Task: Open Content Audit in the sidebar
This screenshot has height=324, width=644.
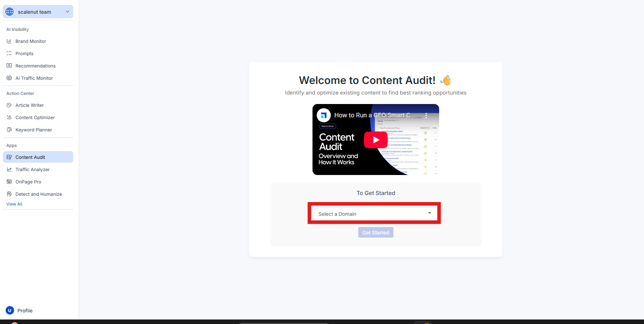Action: point(30,157)
